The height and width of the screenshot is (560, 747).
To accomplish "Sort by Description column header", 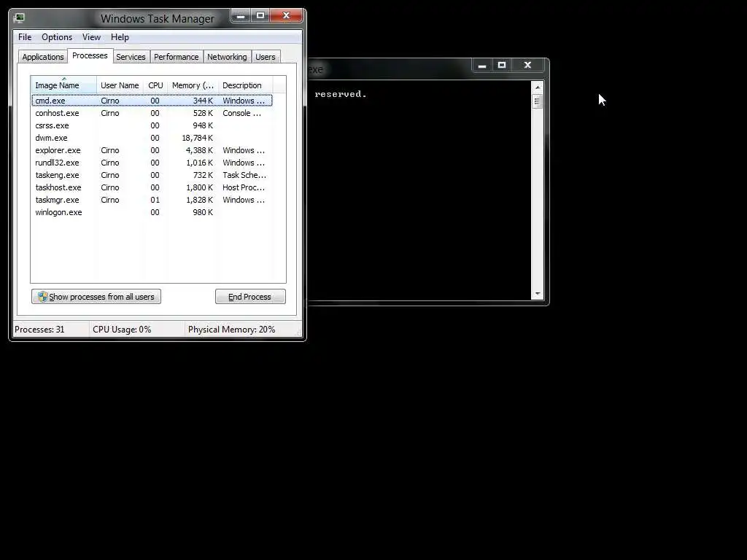I will 245,85.
